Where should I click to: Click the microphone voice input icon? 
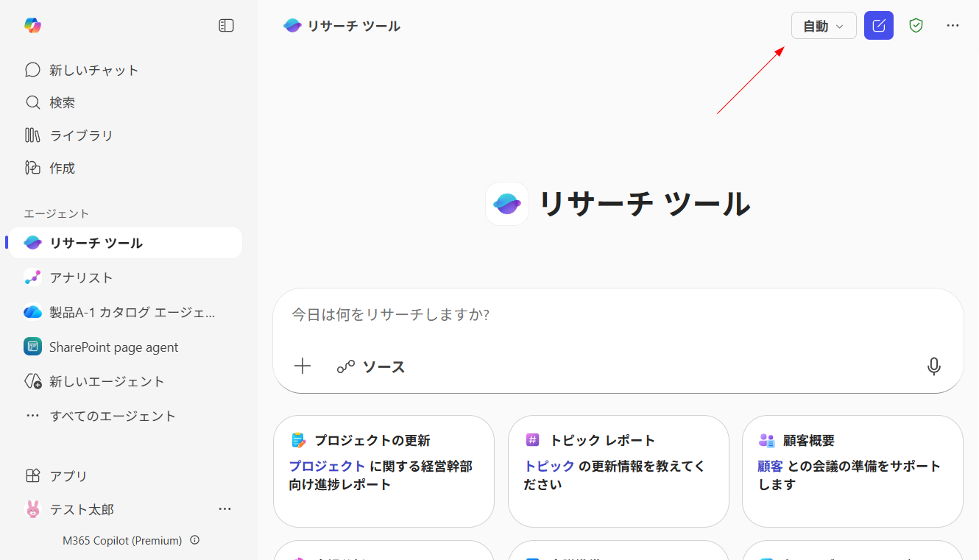pos(934,366)
